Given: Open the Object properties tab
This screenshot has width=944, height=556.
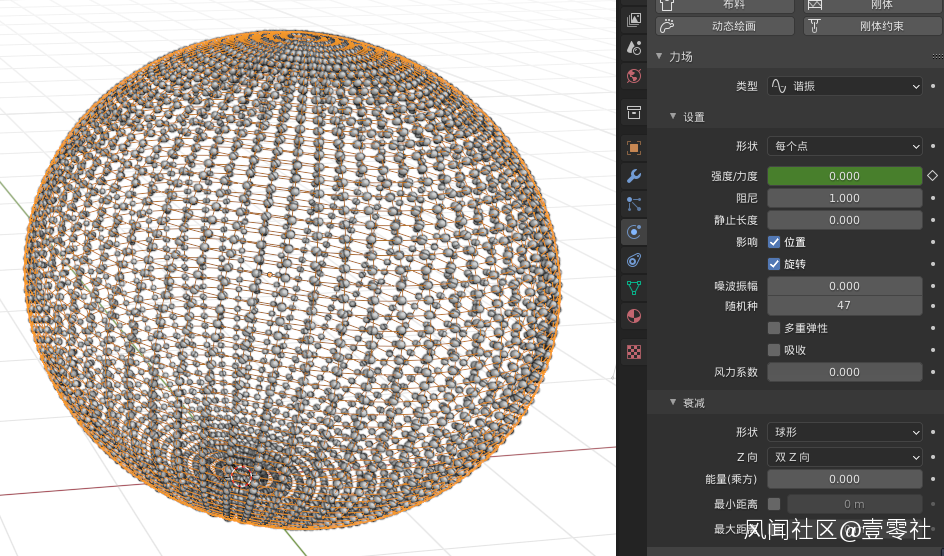Looking at the screenshot, I should (634, 148).
